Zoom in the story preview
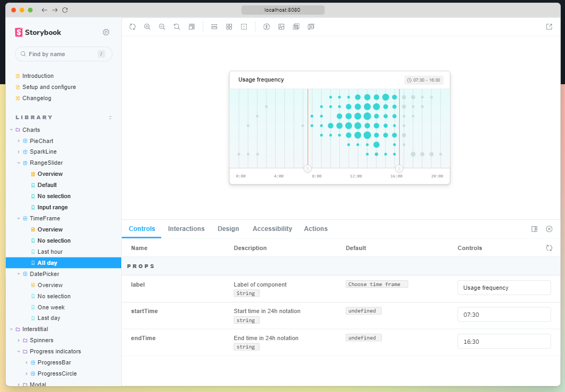Image resolution: width=565 pixels, height=392 pixels. click(147, 26)
